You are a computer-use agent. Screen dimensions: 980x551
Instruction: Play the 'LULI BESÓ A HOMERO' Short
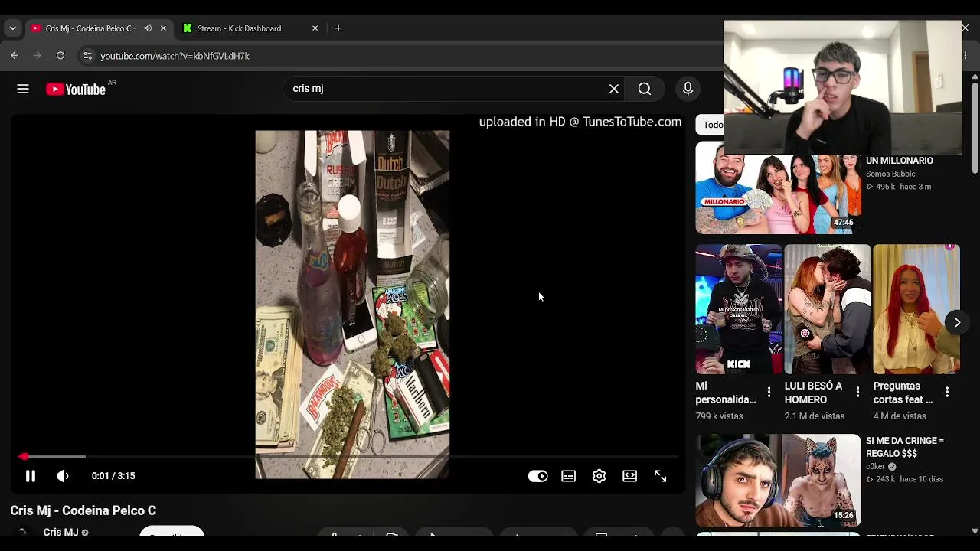coord(828,309)
